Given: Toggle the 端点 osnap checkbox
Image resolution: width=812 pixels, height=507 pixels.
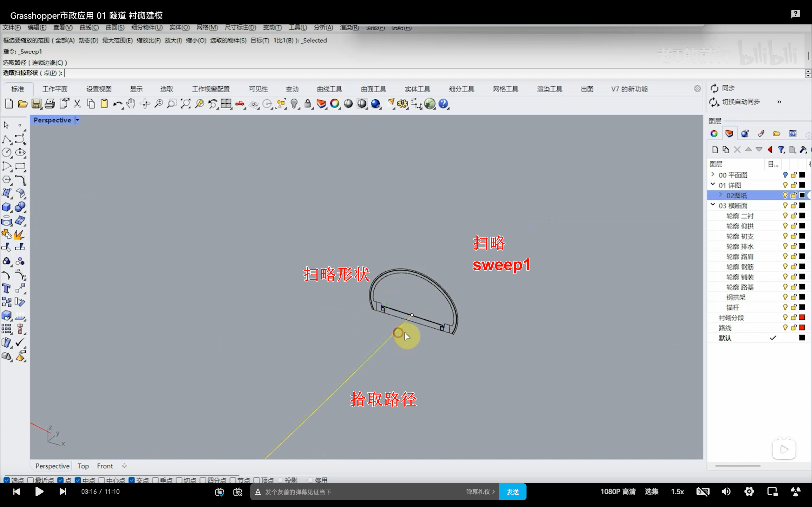Looking at the screenshot, I should coord(7,480).
